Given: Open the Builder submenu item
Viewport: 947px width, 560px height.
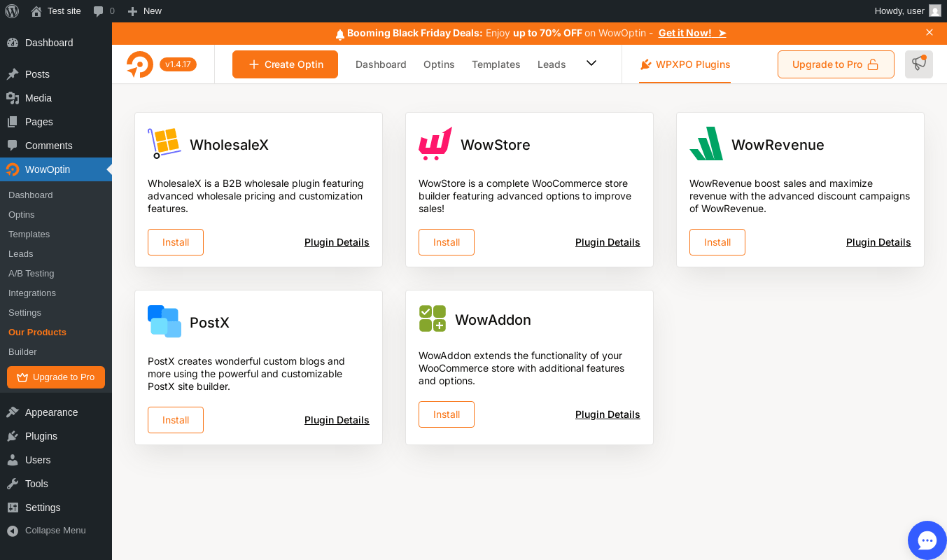Looking at the screenshot, I should [56, 351].
